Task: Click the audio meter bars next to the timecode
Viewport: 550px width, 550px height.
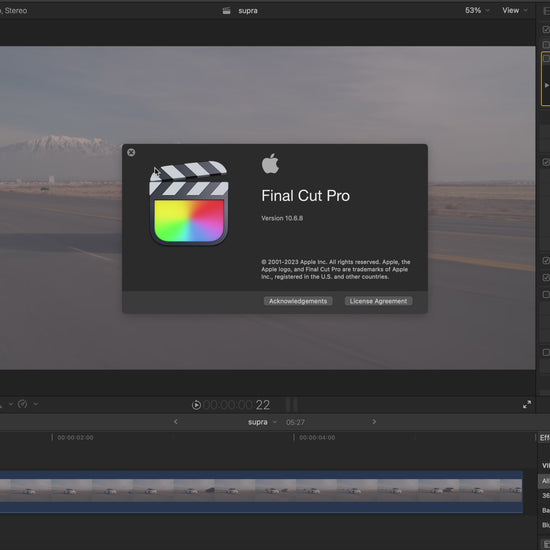Action: click(292, 404)
